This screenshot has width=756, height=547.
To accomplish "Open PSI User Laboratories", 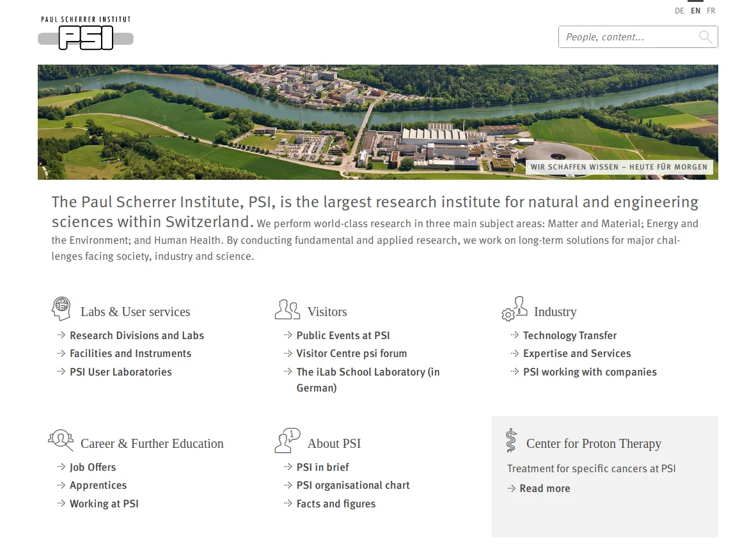I will 121,372.
